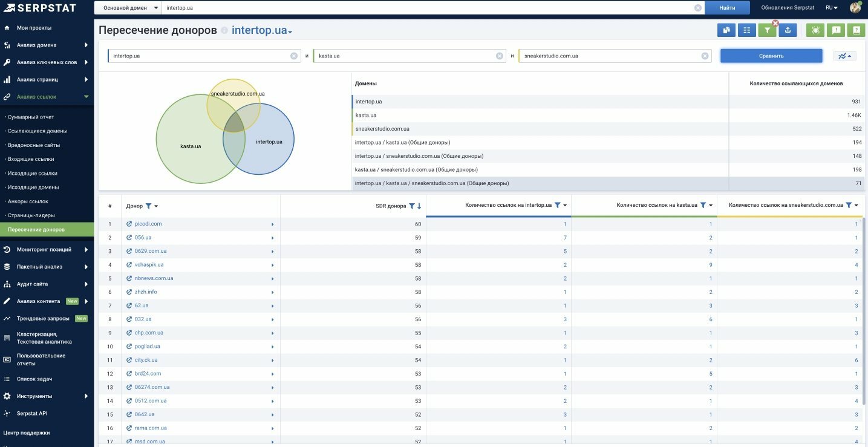Open the 0629.com.ua donor link
This screenshot has width=868, height=447.
click(151, 251)
